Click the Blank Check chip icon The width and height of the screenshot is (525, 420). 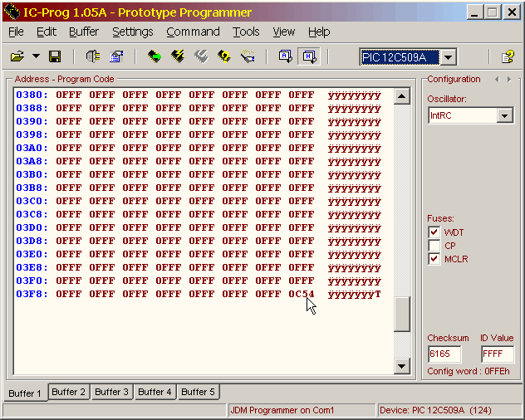[248, 56]
